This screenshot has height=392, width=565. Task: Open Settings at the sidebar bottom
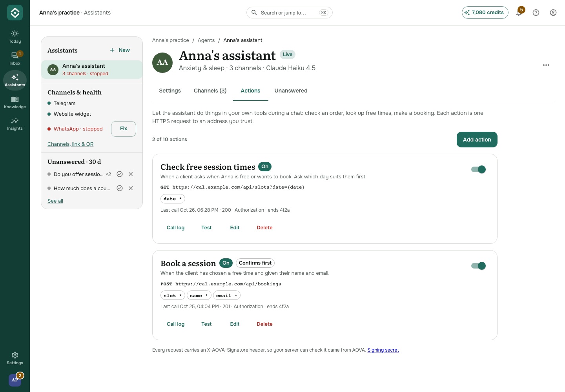[x=15, y=358]
